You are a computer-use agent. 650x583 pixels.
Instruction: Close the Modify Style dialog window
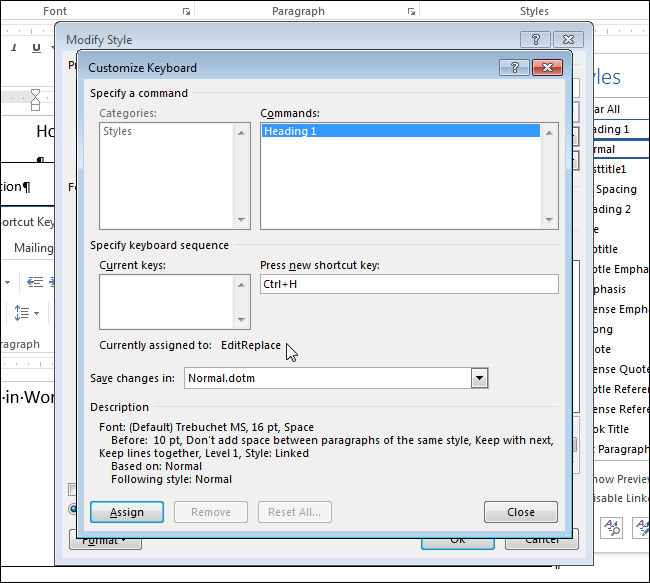click(568, 39)
